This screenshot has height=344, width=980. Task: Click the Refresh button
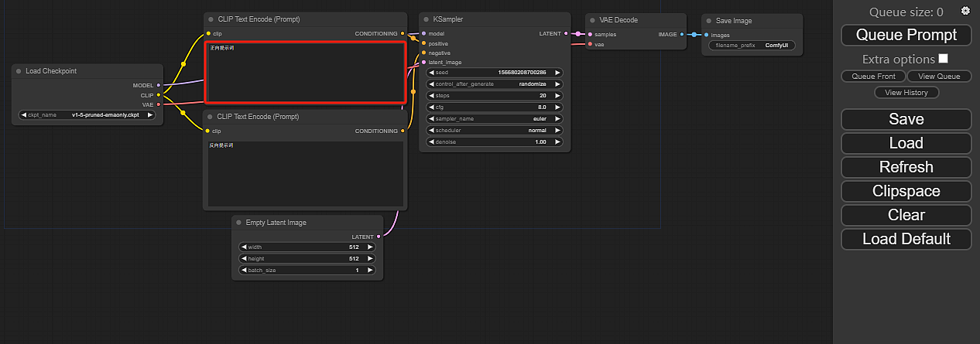(906, 167)
